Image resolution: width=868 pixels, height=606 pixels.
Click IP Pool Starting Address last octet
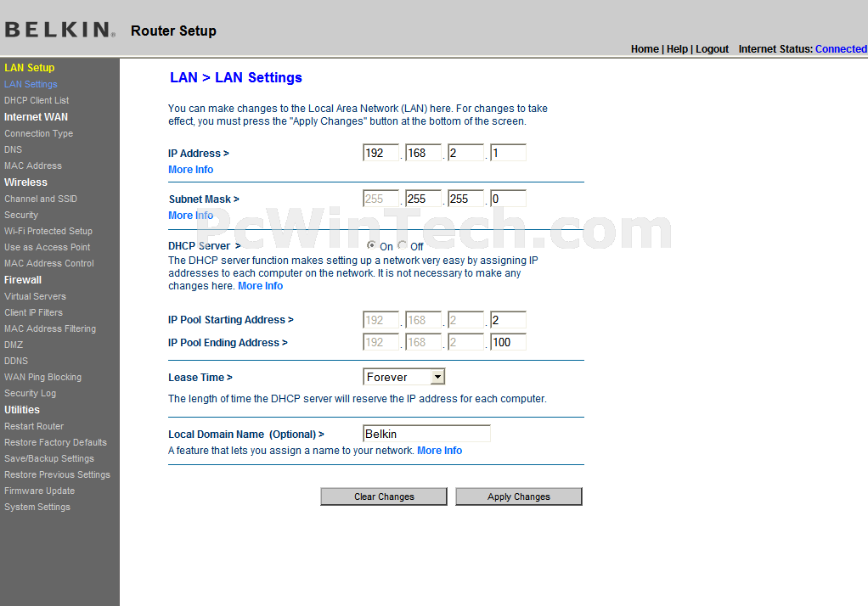pos(508,320)
